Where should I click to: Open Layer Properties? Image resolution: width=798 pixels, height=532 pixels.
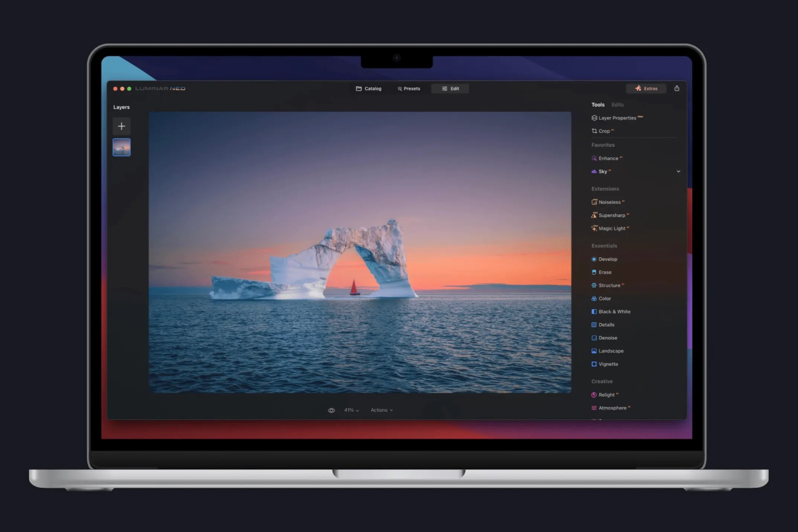[617, 118]
